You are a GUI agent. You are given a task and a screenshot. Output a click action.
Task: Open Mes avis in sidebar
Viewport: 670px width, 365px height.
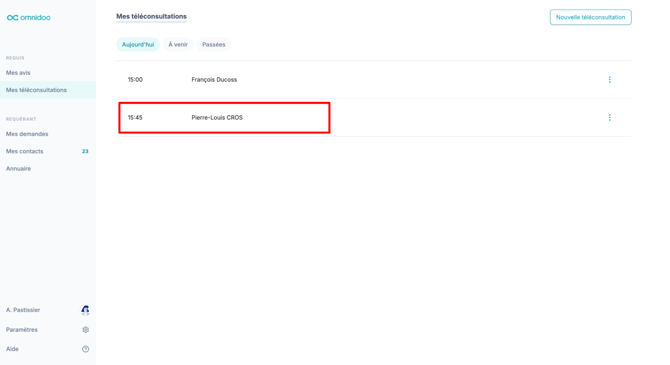click(18, 73)
